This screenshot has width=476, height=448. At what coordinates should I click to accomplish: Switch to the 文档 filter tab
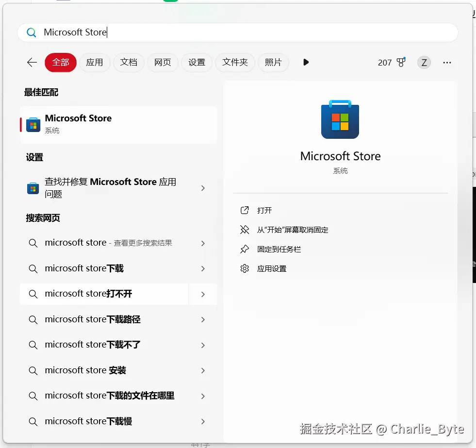[x=129, y=62]
